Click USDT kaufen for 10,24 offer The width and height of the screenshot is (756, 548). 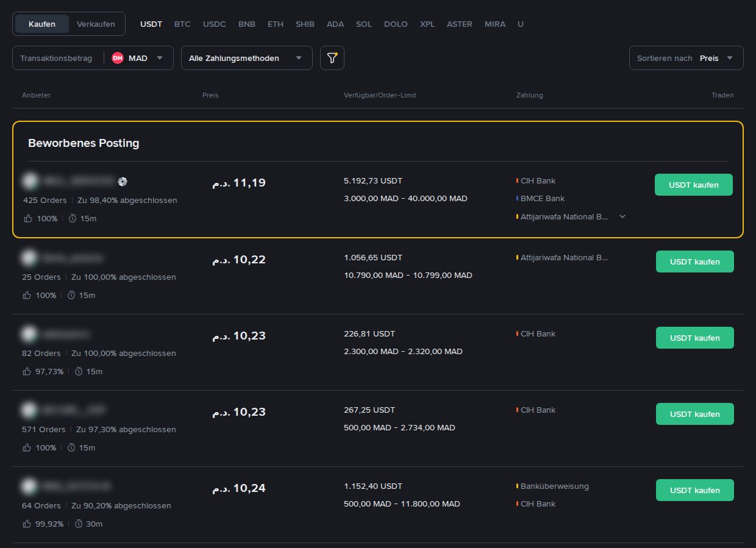[x=695, y=490]
